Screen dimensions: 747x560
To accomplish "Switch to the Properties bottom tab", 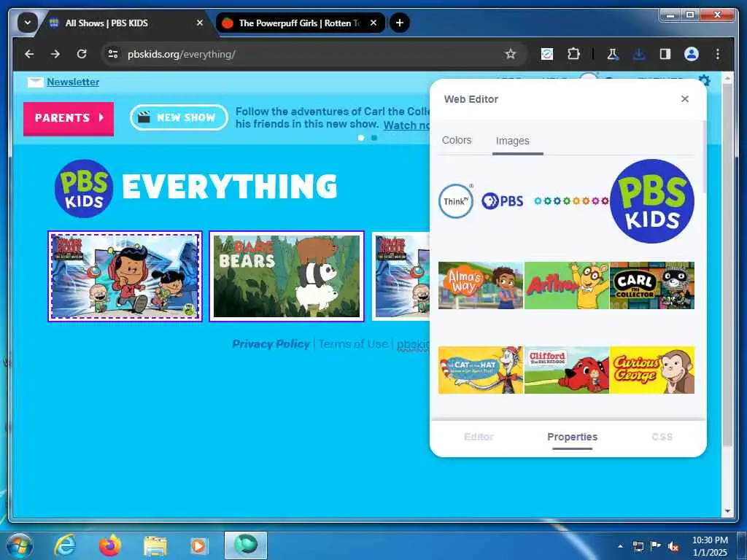I will click(572, 437).
